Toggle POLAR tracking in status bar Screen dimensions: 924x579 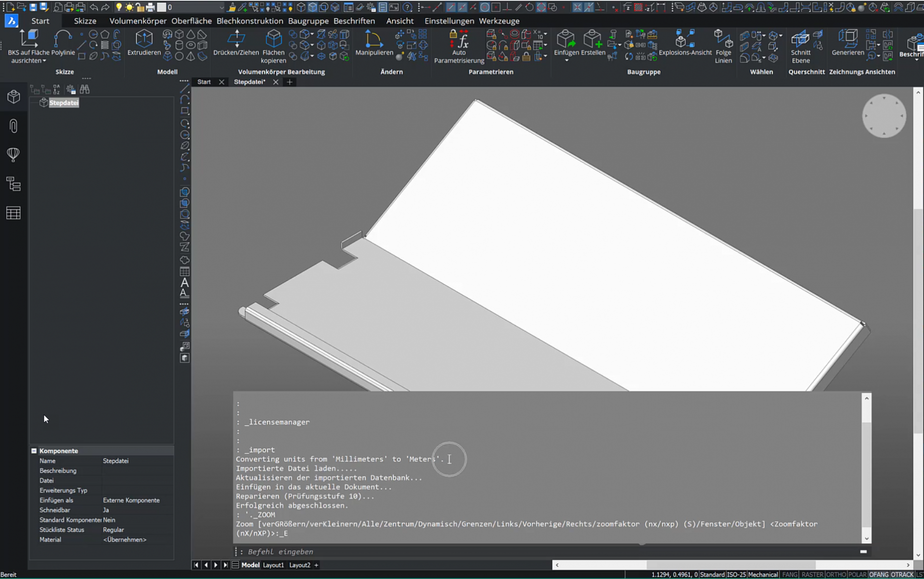point(857,575)
